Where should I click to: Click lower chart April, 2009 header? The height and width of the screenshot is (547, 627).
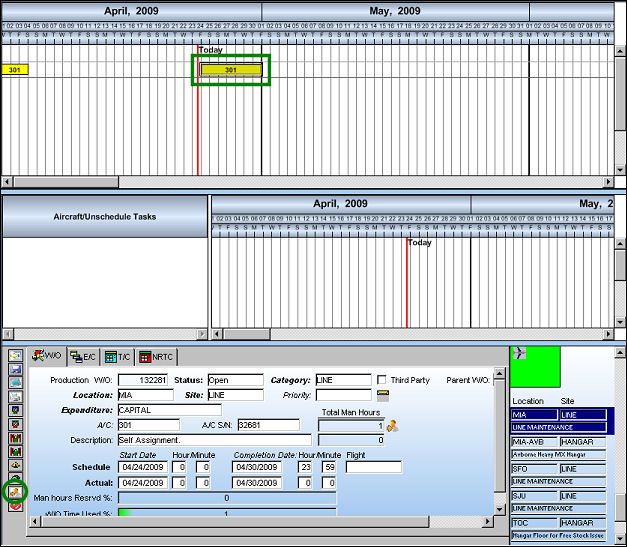(341, 204)
